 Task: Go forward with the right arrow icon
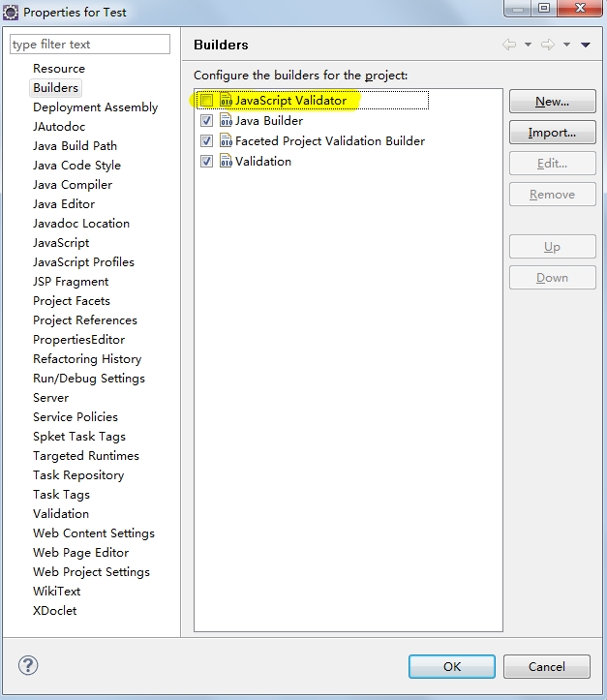click(x=548, y=45)
